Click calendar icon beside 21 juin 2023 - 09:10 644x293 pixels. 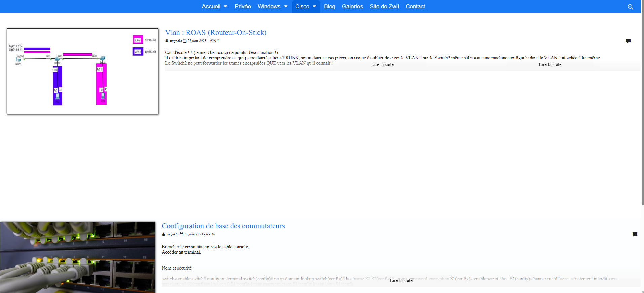pyautogui.click(x=181, y=234)
